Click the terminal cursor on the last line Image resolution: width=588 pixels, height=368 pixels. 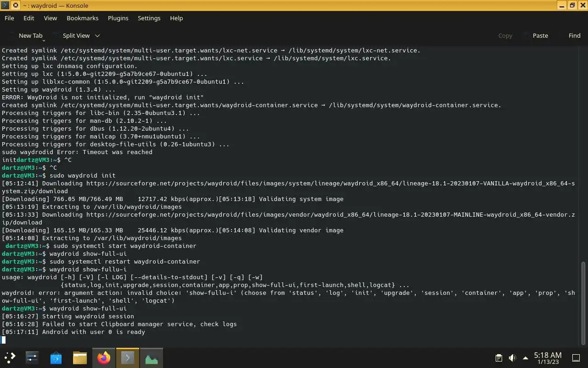[x=4, y=340]
